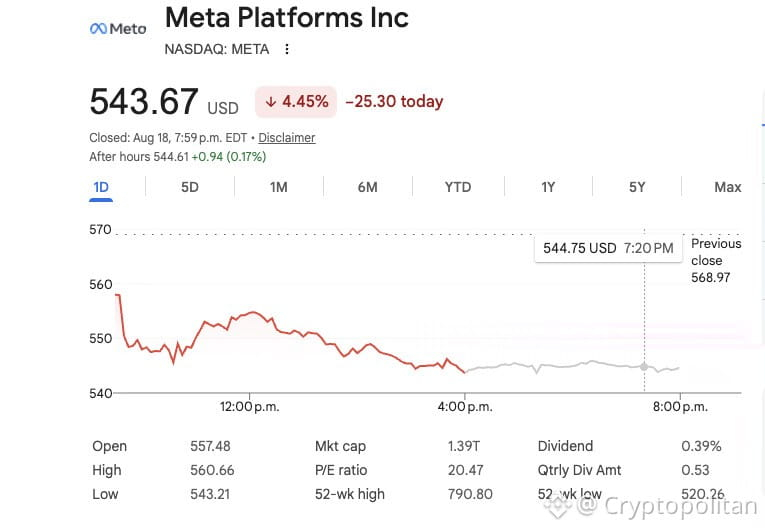Click the Previous close 568.97 label
765x530 pixels.
coord(716,261)
